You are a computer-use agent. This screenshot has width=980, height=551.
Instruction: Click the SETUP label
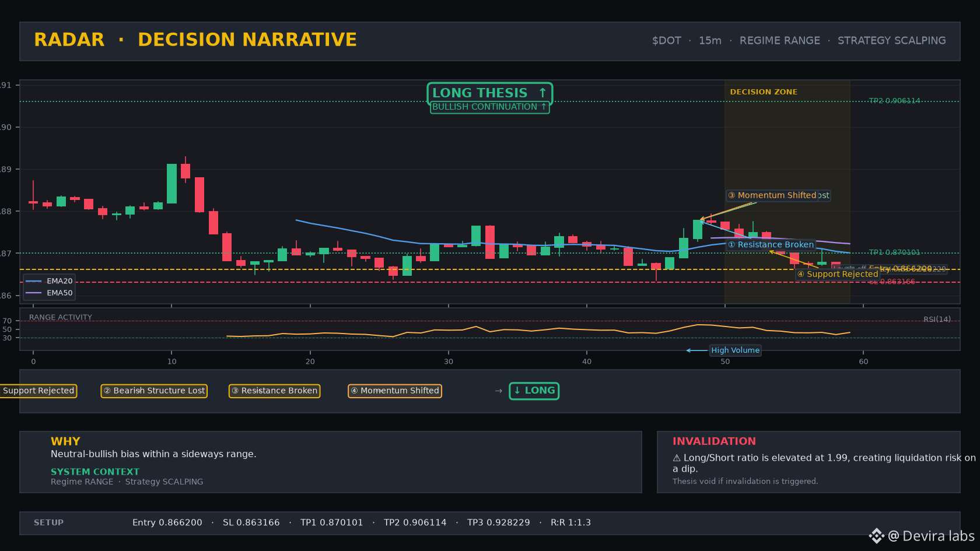(48, 522)
